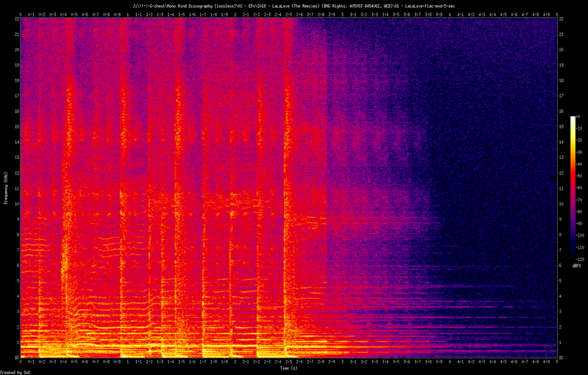Click '3.8' on the top time axis
The width and height of the screenshot is (588, 375).
pyautogui.click(x=428, y=15)
